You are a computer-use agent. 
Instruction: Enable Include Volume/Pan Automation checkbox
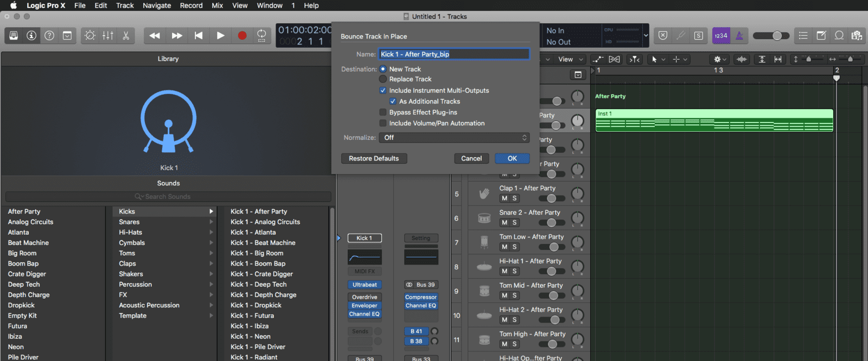coord(383,123)
